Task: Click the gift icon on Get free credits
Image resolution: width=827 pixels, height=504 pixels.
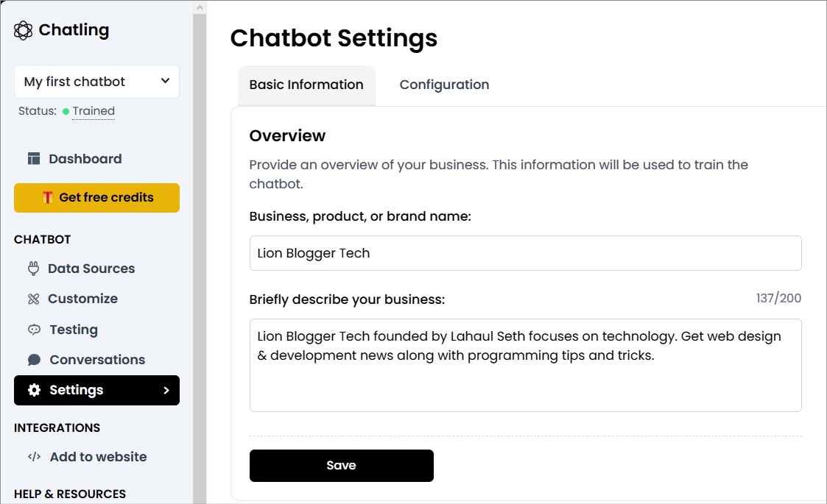Action: coord(47,197)
